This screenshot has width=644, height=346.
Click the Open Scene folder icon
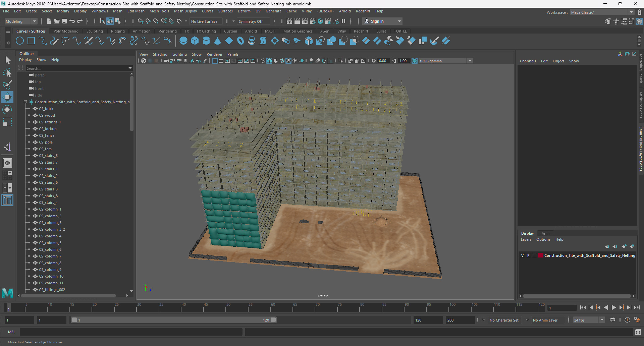(57, 21)
